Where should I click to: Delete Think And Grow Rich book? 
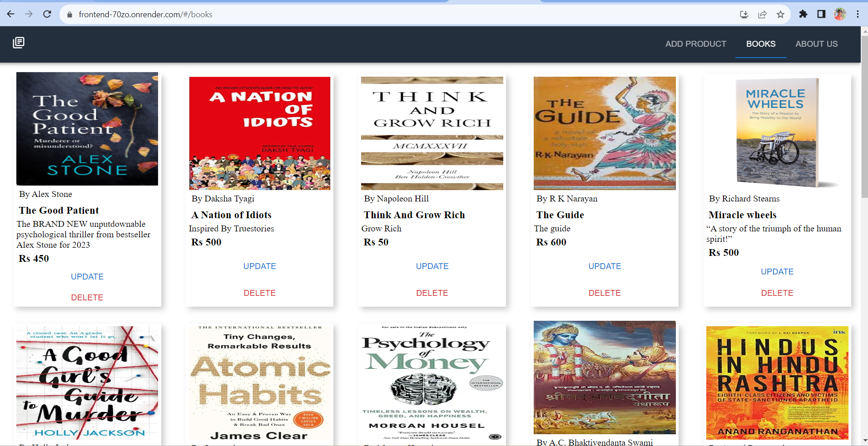coord(432,293)
